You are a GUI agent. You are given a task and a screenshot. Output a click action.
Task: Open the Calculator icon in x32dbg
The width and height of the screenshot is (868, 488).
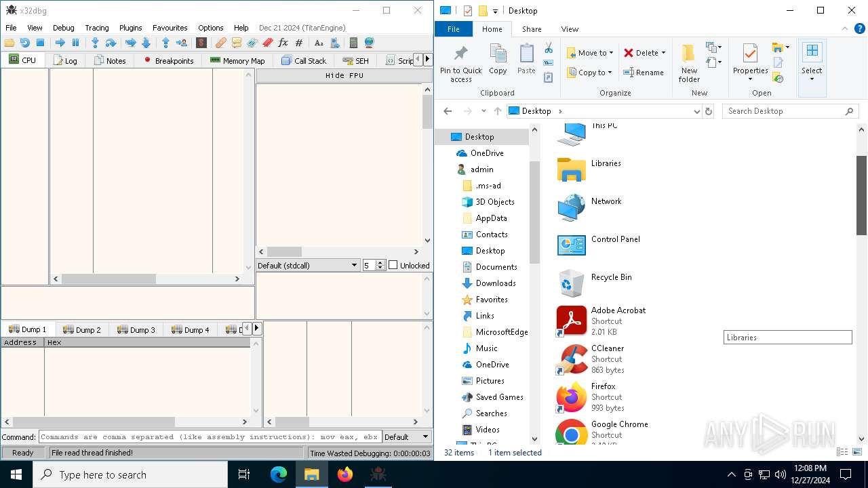tap(353, 43)
